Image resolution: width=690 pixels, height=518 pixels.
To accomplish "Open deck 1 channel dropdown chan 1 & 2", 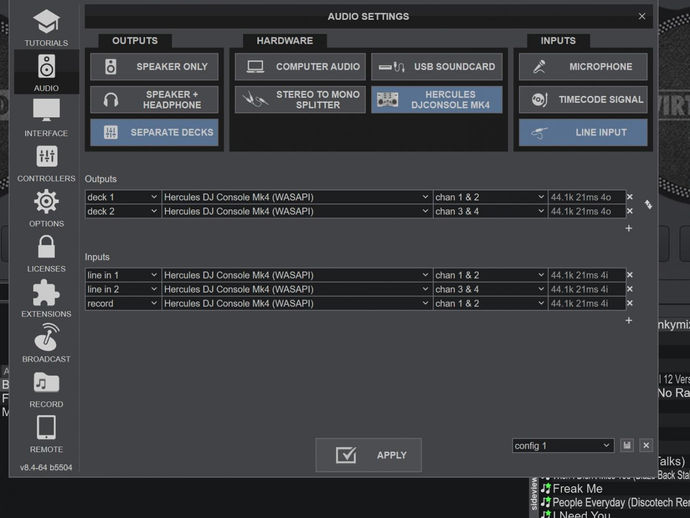I will [x=490, y=197].
